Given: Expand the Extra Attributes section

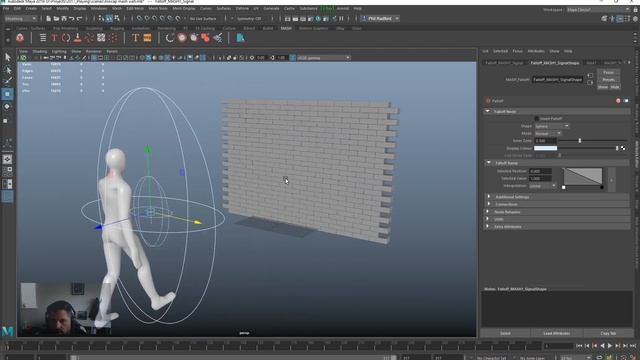Looking at the screenshot, I should (x=556, y=227).
